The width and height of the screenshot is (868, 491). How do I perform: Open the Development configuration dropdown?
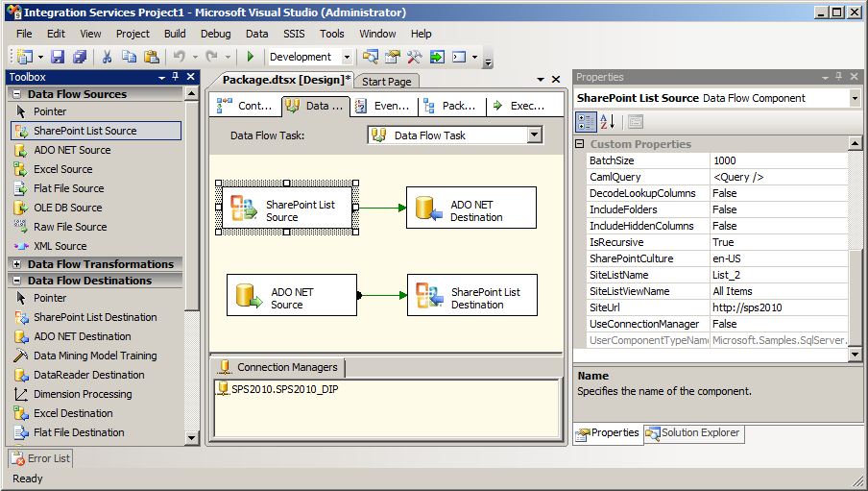[x=347, y=57]
